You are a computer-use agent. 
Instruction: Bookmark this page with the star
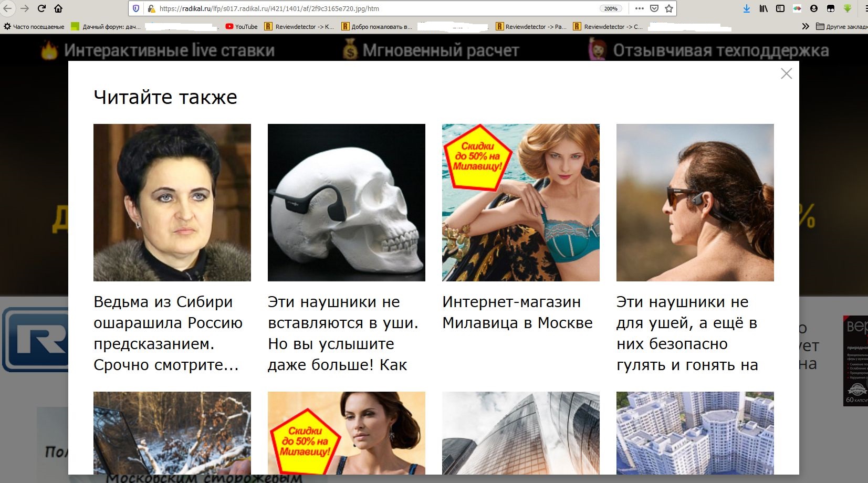[669, 8]
